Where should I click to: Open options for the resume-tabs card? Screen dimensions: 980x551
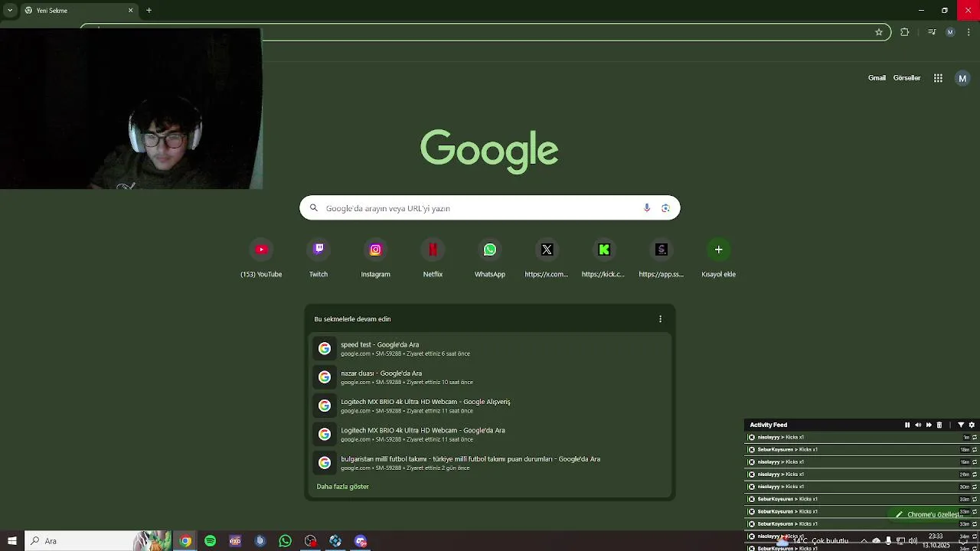[660, 319]
